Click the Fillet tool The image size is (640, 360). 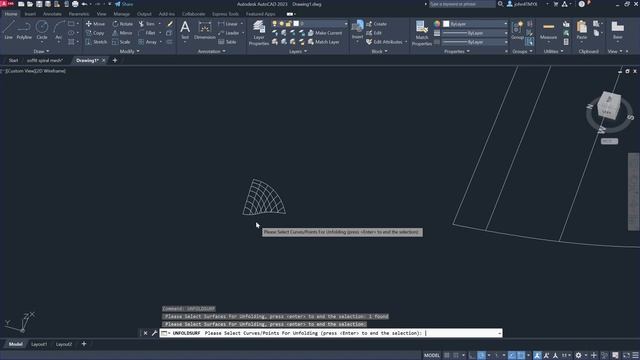[147, 33]
